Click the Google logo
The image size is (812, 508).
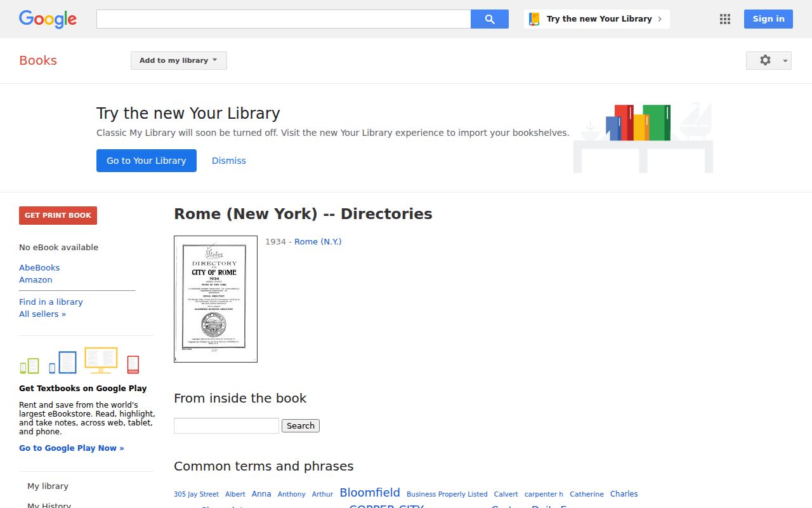point(48,19)
